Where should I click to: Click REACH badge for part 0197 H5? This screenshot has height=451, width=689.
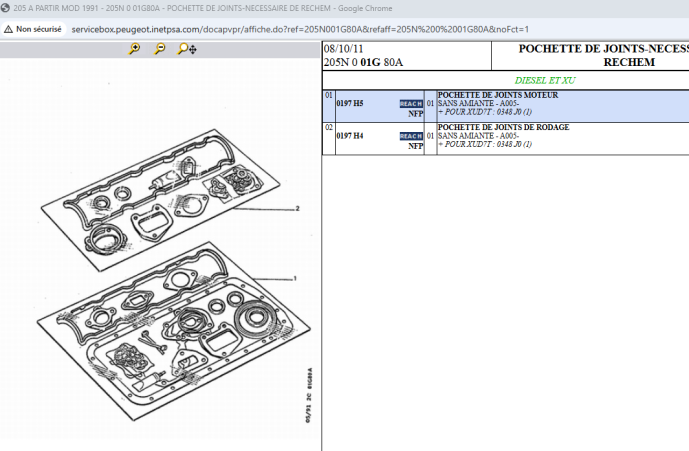pyautogui.click(x=410, y=104)
